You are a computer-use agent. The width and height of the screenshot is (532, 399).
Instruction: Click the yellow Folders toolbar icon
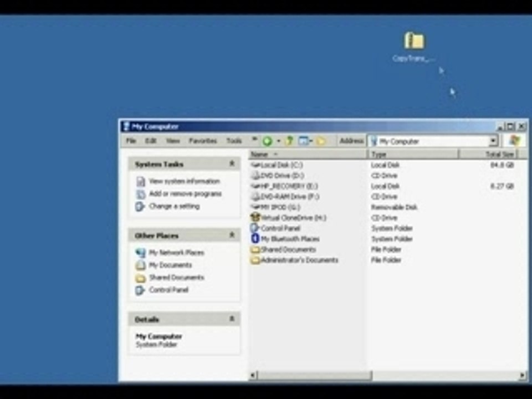(x=321, y=141)
